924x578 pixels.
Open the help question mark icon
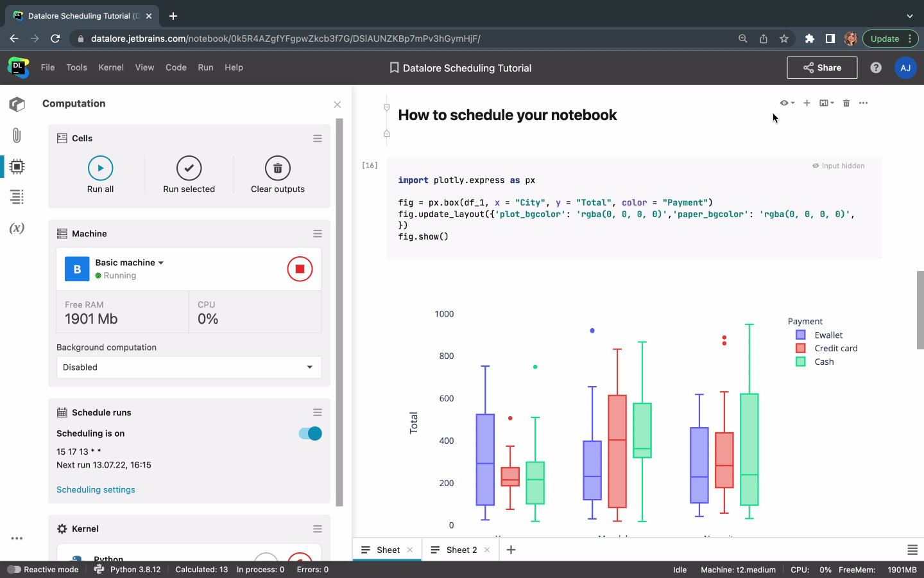coord(875,67)
